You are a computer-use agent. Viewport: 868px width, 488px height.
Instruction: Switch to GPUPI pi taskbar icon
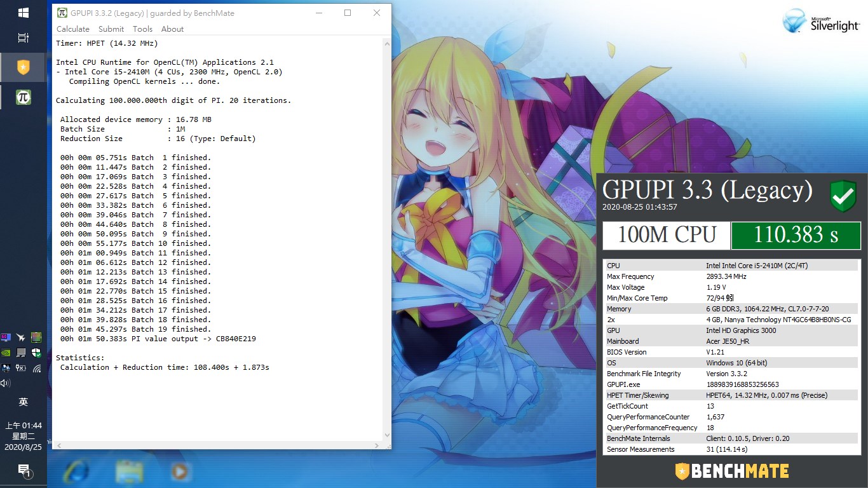tap(23, 97)
